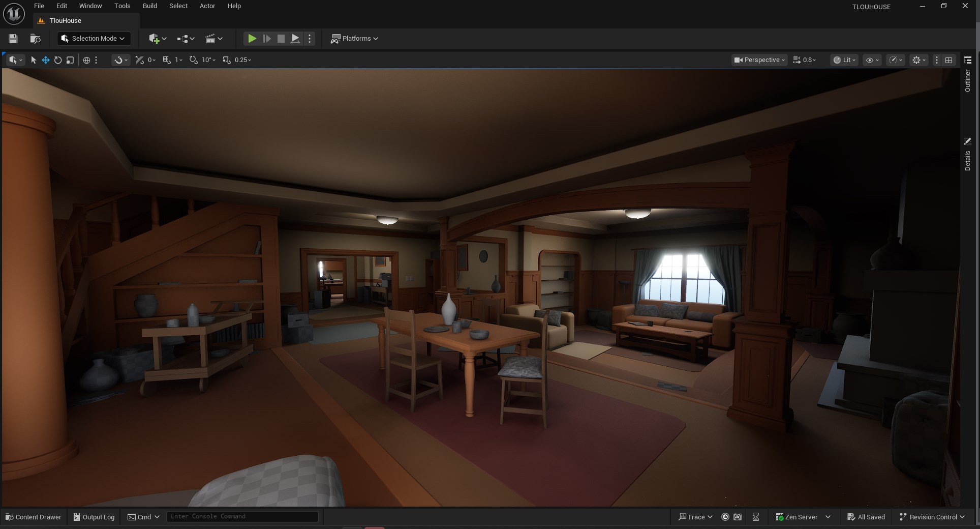Open the viewport layout grid button
The image size is (980, 529).
point(948,60)
